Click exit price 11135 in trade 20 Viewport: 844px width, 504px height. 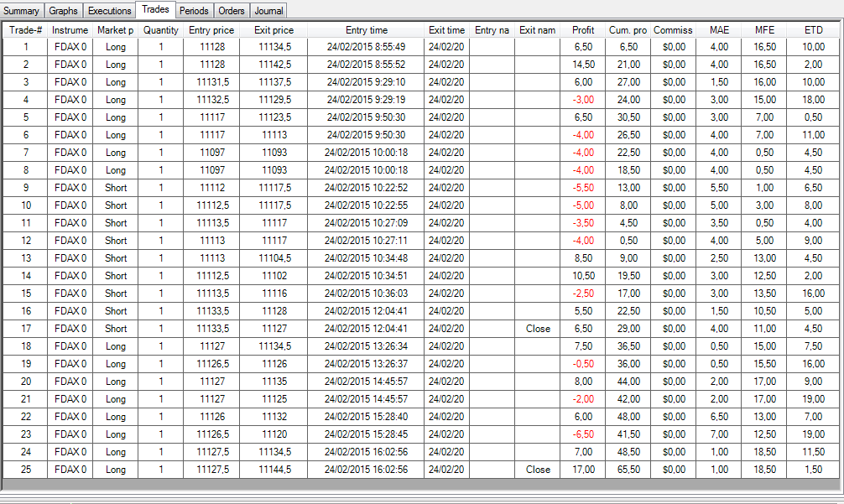[x=274, y=382]
